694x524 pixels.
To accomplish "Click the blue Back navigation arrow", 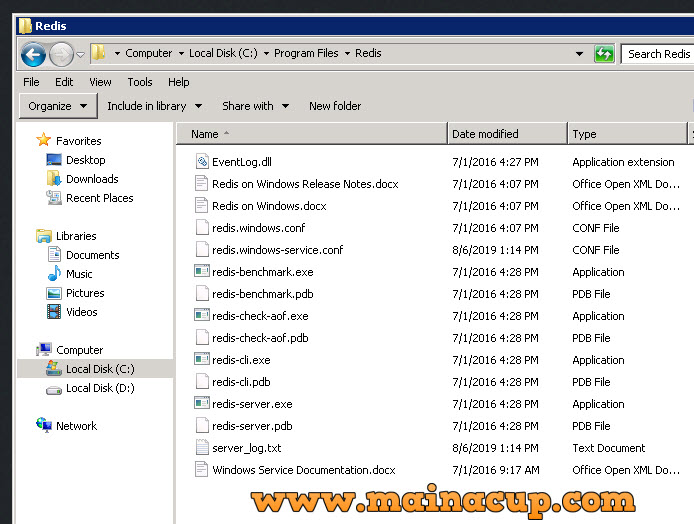I will (33, 54).
